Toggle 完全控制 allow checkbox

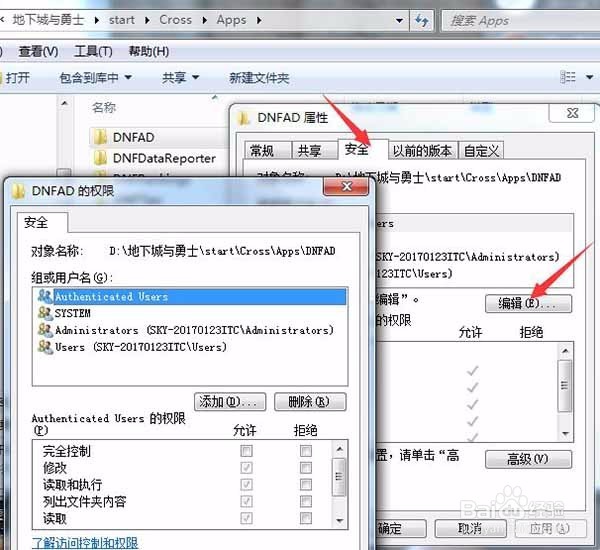(246, 451)
